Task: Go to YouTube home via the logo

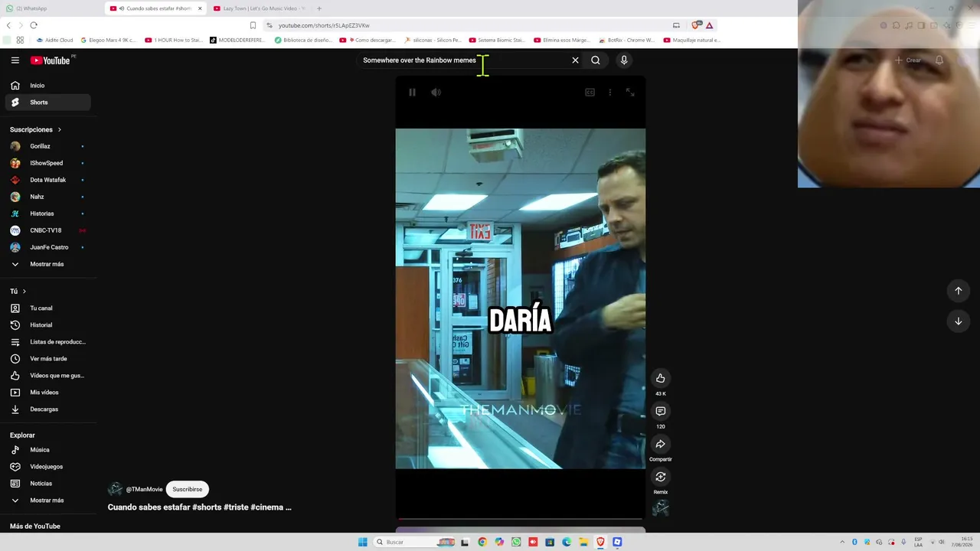Action: (x=51, y=60)
